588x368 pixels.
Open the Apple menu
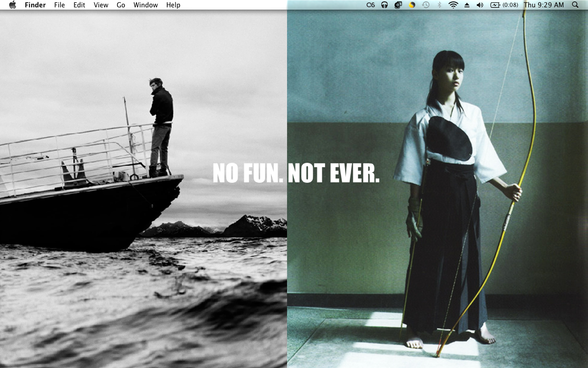(x=12, y=5)
